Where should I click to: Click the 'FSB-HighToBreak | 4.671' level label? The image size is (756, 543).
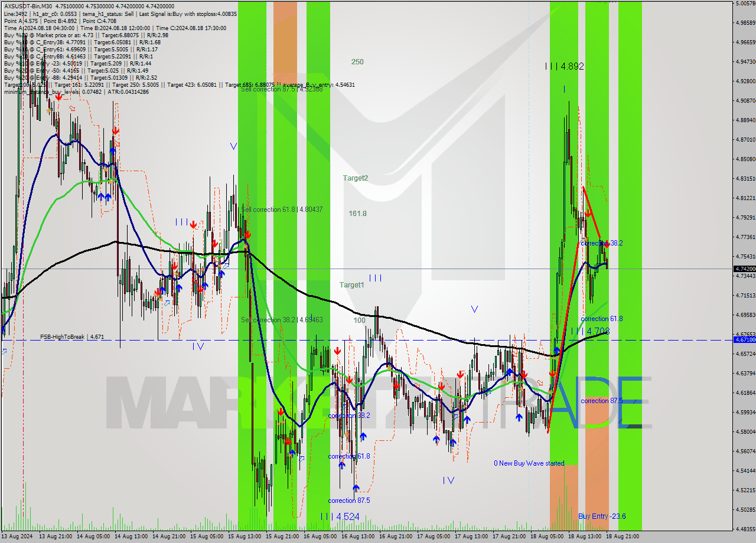[x=72, y=336]
